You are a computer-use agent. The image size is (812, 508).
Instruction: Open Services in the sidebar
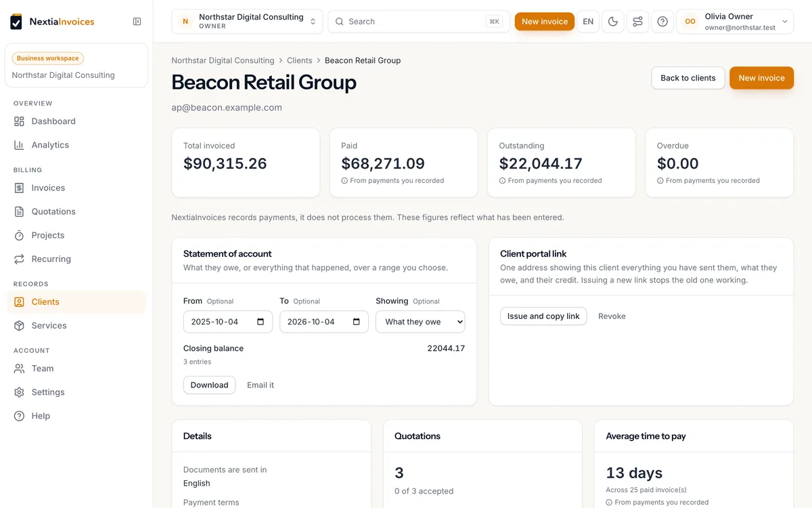[x=76, y=326]
